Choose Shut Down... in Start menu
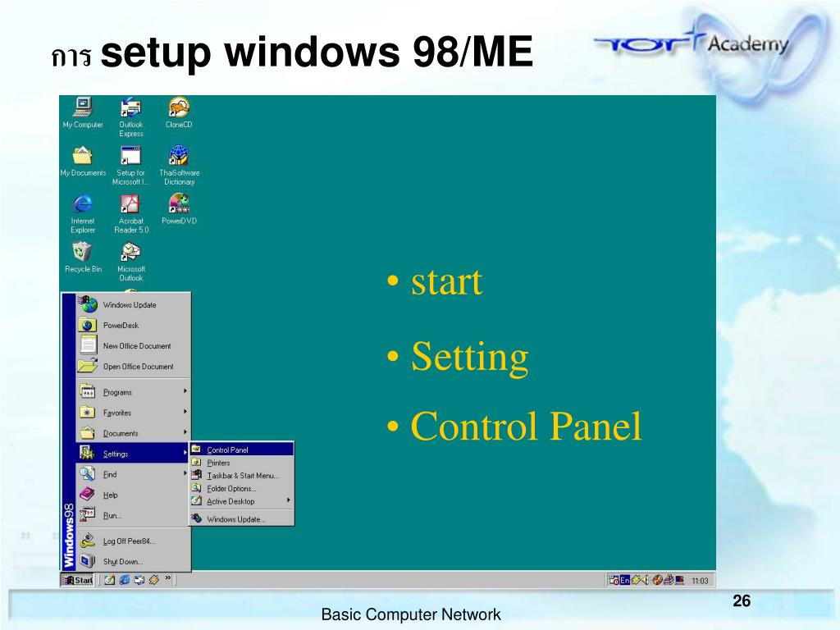 [x=134, y=561]
